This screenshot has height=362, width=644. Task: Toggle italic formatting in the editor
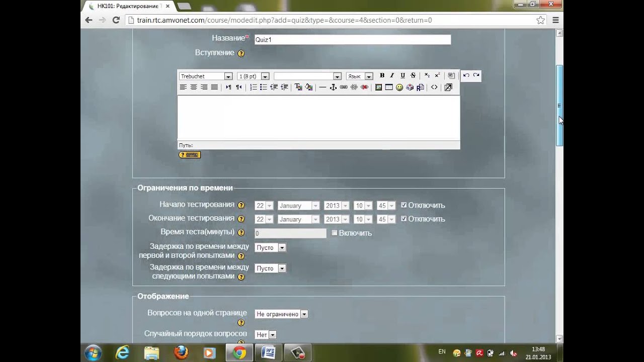(x=392, y=76)
